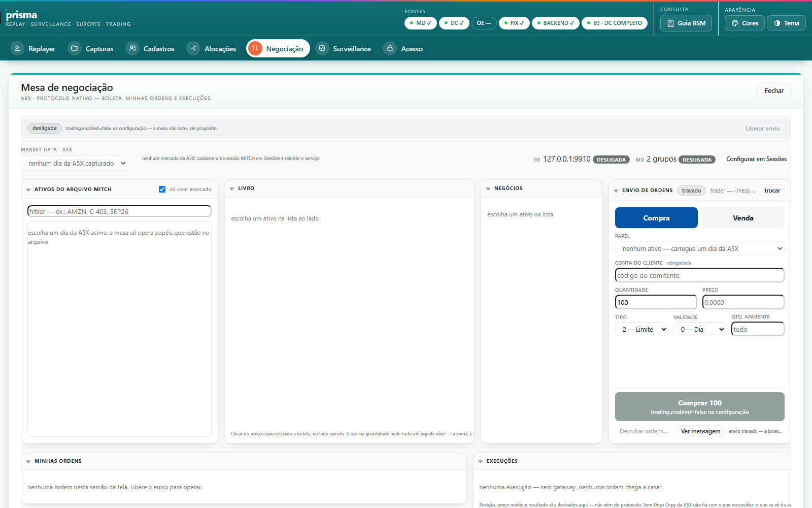
Task: Click the contrast icon in Tema
Action: click(777, 23)
